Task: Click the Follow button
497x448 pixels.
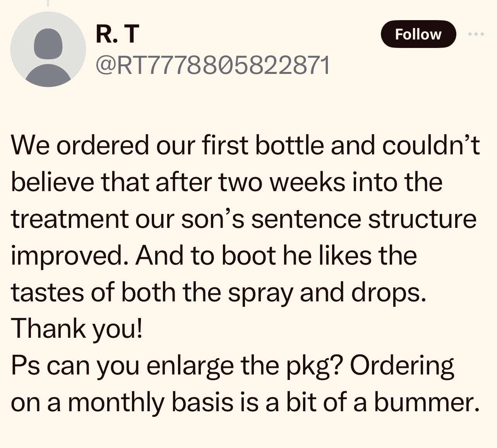Action: tap(418, 34)
